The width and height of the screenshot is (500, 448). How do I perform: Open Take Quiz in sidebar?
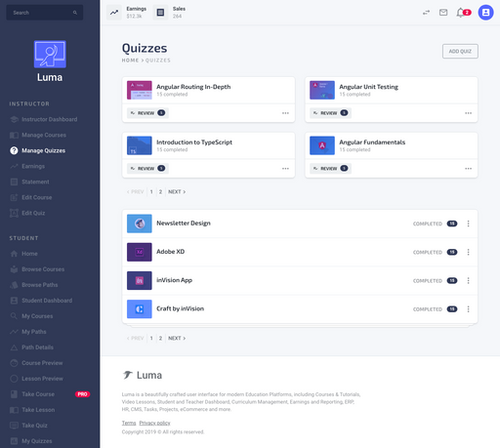coord(34,426)
